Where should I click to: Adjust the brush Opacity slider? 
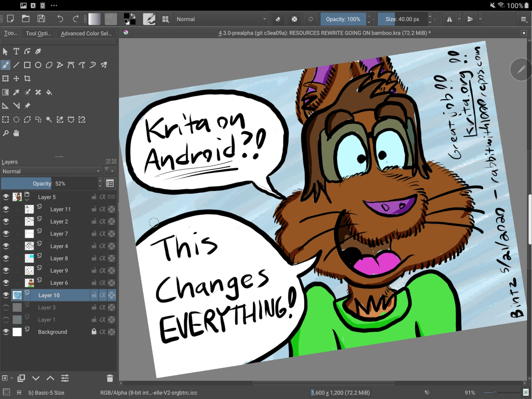[x=343, y=19]
